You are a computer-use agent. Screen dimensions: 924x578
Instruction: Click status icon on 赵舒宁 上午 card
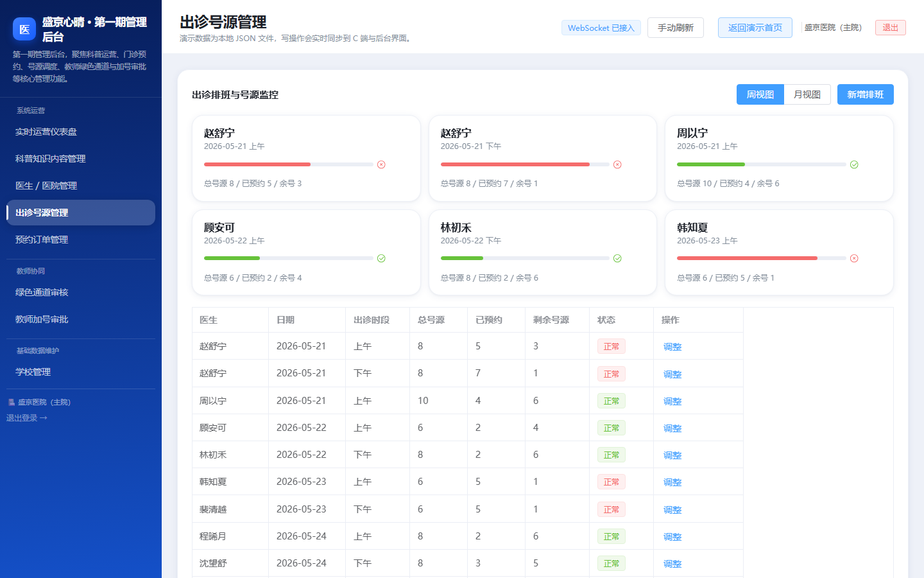pyautogui.click(x=381, y=164)
